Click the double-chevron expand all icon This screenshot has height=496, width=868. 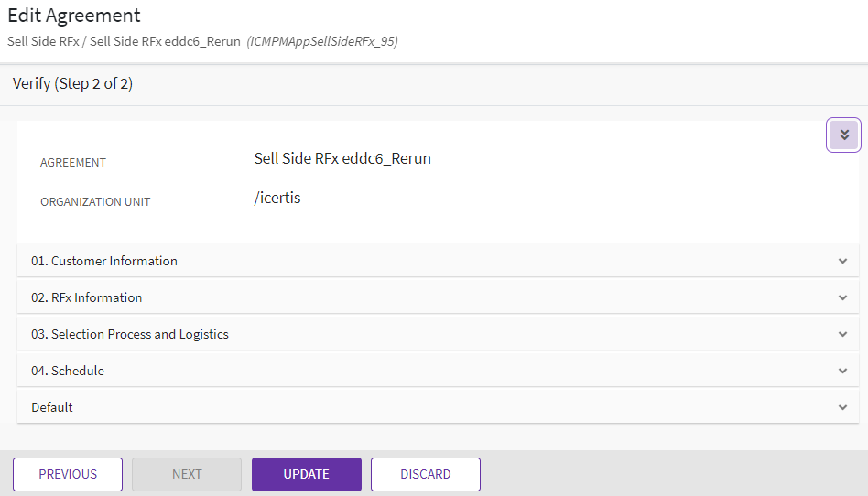(x=843, y=135)
